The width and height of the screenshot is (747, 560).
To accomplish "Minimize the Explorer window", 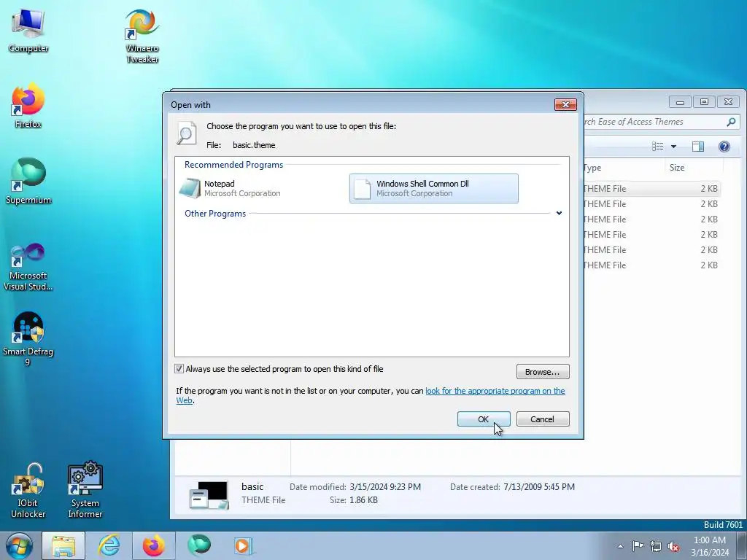I will point(680,102).
